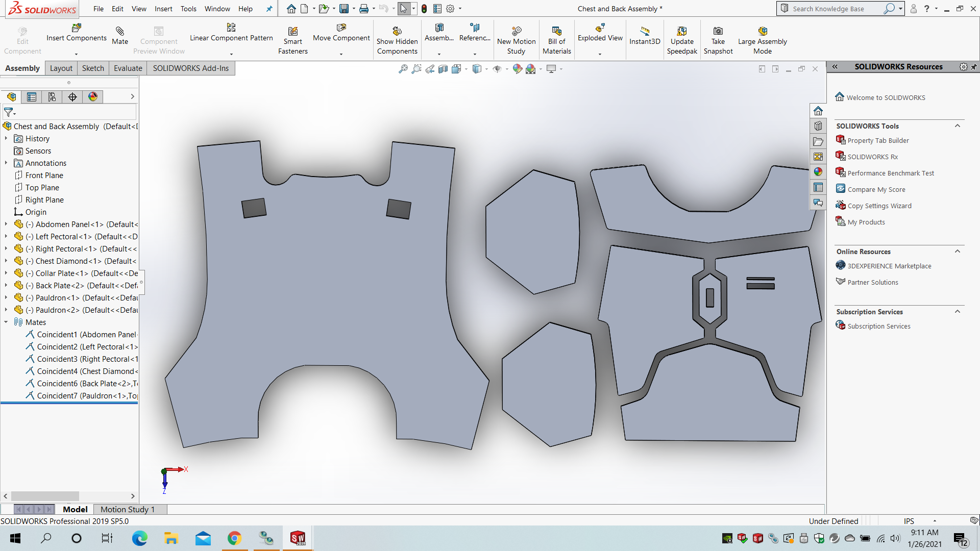
Task: Click the Smart Fasteners icon
Action: [293, 31]
